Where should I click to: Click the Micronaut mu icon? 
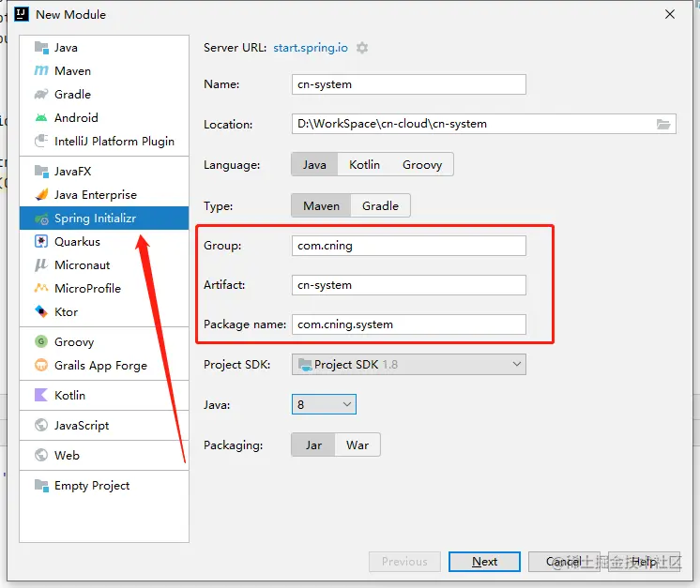pyautogui.click(x=41, y=265)
